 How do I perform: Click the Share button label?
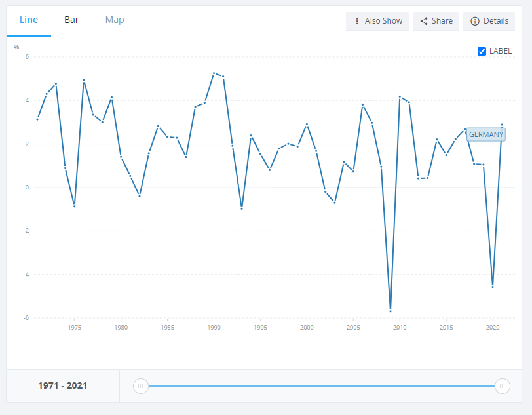click(442, 21)
